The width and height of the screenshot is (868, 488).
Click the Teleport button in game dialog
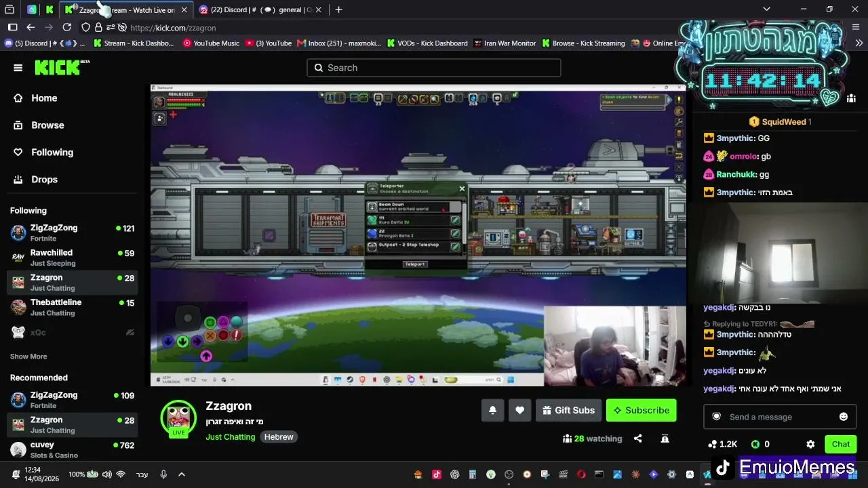414,264
